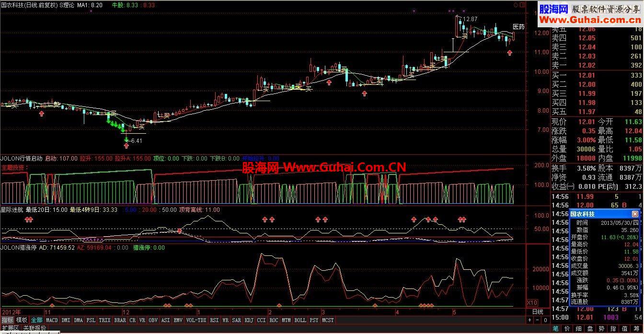Click the 日线 period button
This screenshot has height=334, width=644.
click(x=538, y=312)
